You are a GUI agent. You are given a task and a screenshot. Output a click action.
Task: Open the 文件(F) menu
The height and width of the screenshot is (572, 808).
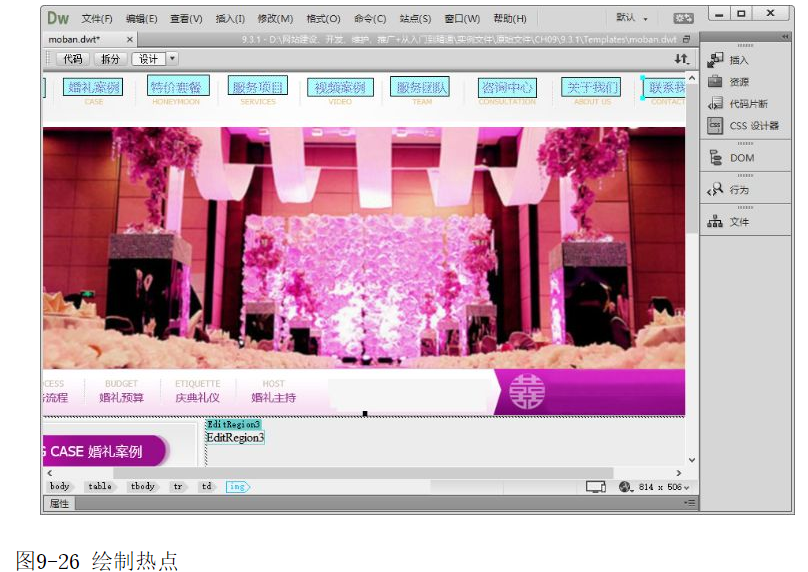click(97, 18)
